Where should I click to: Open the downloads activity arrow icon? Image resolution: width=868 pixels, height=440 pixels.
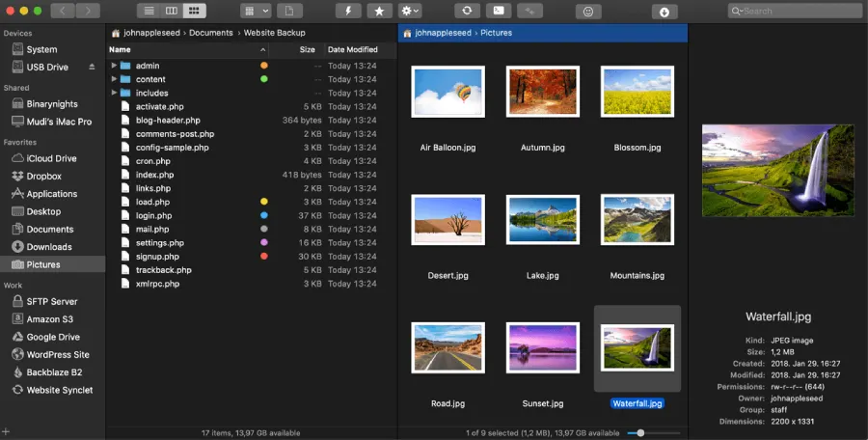[665, 12]
